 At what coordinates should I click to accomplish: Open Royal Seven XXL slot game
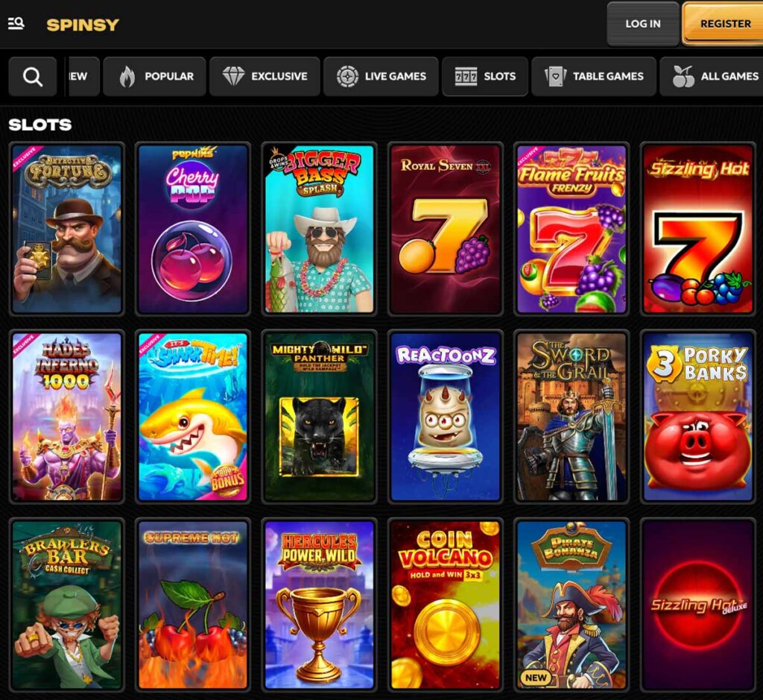point(446,229)
